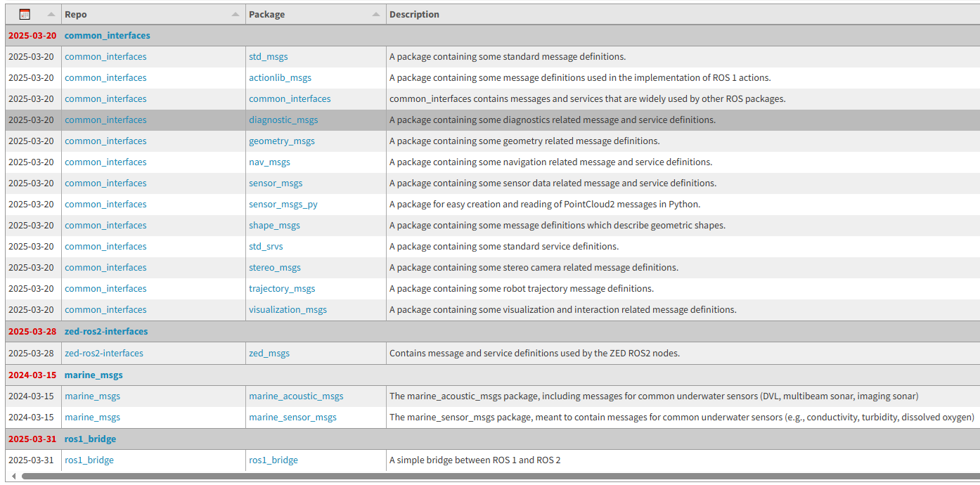Open repo link in visualization_msgs row
The width and height of the screenshot is (980, 485).
point(105,309)
